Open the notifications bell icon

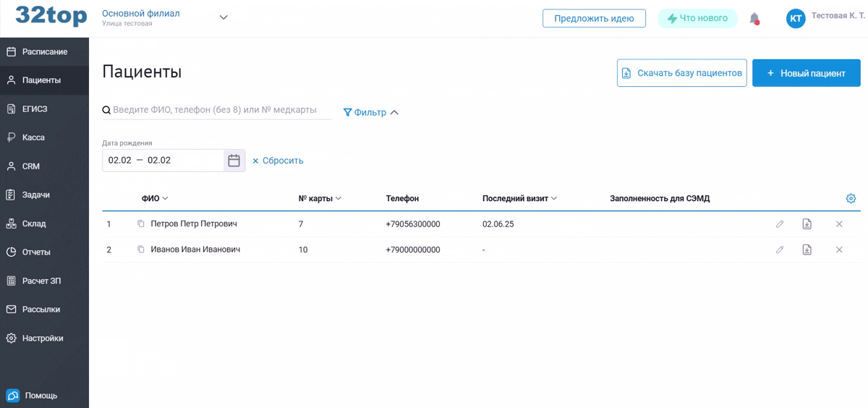click(754, 19)
